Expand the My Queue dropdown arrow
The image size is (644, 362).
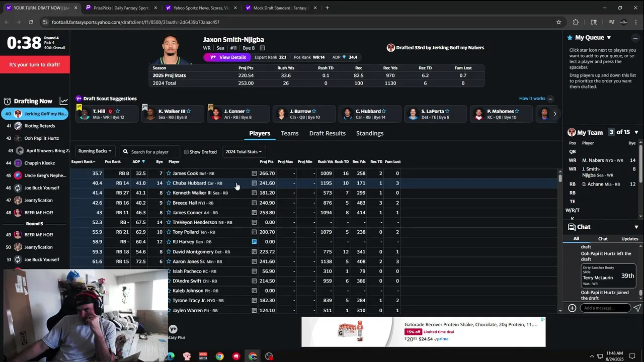609,38
